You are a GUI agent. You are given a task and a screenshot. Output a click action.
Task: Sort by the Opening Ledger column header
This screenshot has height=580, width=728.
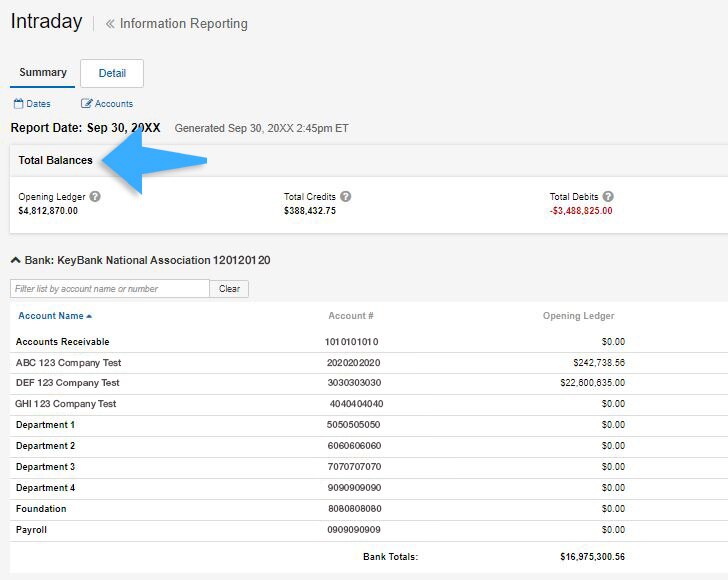578,316
